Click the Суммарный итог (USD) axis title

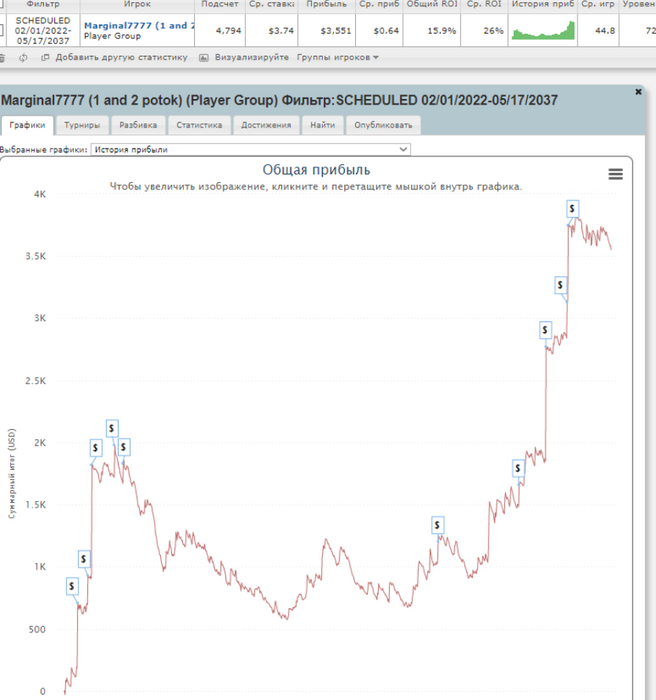click(x=12, y=474)
